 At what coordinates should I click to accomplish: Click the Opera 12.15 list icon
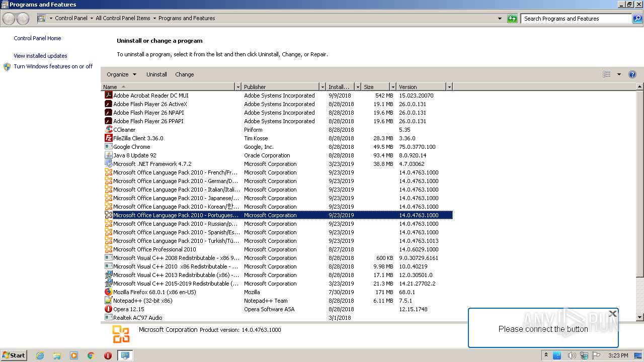[108, 309]
